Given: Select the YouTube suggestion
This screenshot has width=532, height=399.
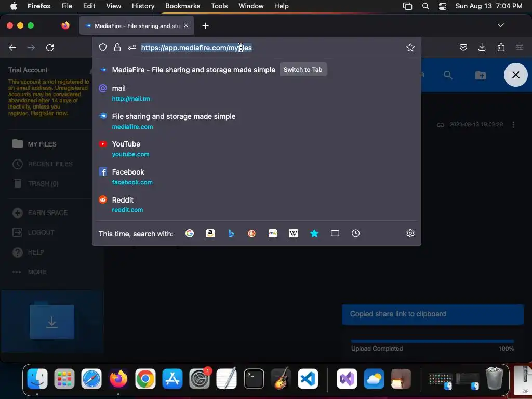Looking at the screenshot, I should tap(257, 149).
